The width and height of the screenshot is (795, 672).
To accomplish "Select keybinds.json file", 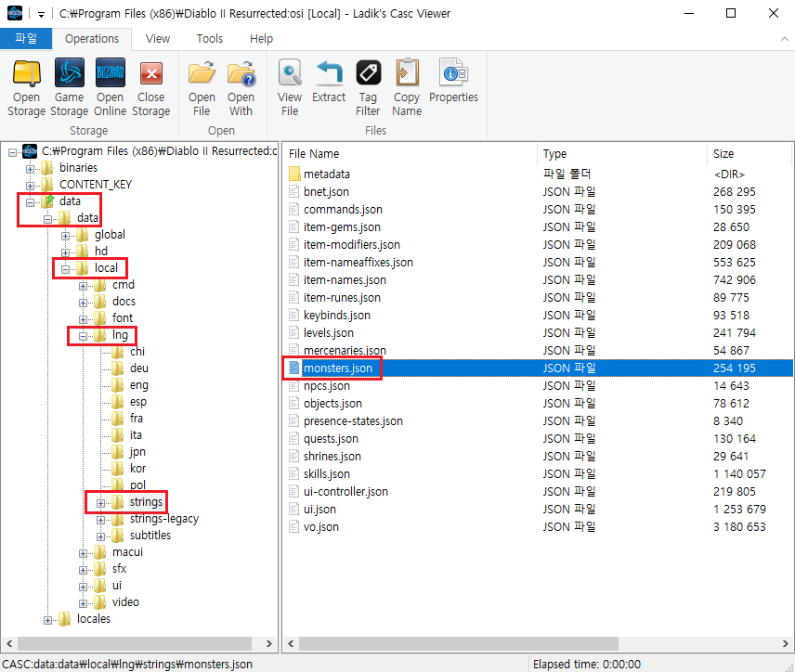I will (x=336, y=316).
